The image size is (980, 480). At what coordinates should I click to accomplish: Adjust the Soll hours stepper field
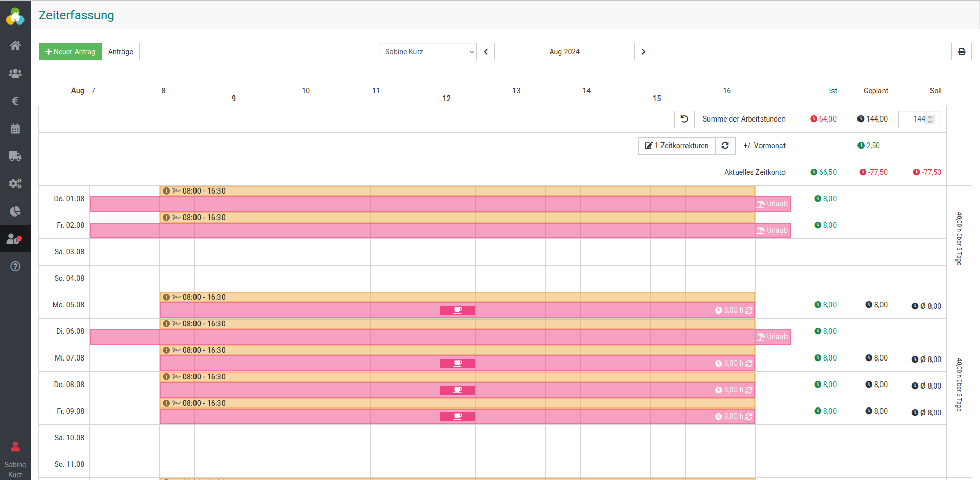click(x=919, y=119)
